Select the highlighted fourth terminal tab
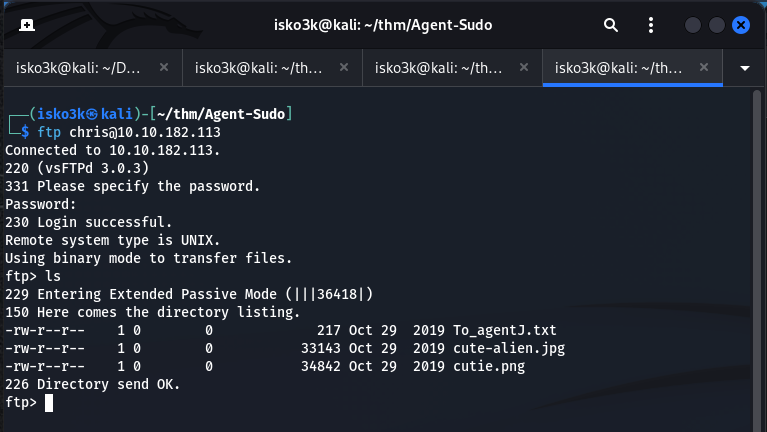Viewport: 767px width, 432px height. click(622, 68)
